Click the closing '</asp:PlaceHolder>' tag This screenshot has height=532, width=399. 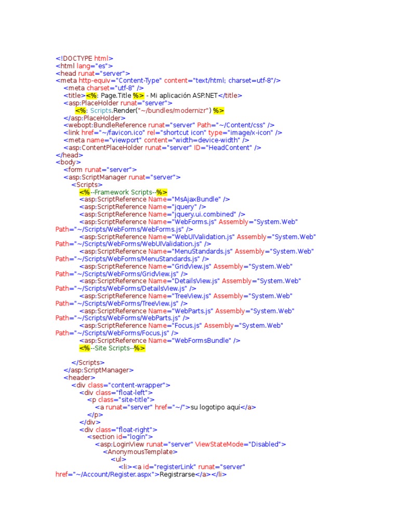95,118
